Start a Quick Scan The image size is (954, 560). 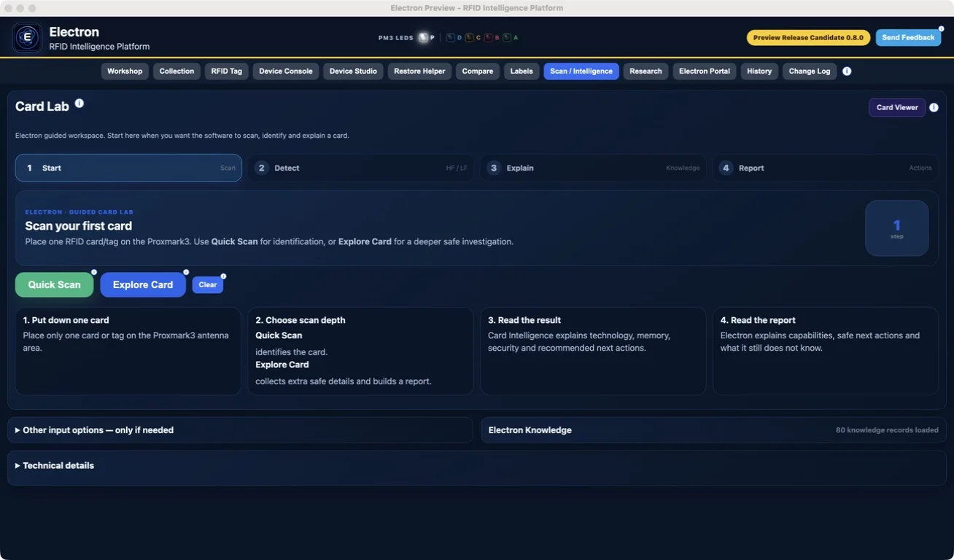(55, 285)
